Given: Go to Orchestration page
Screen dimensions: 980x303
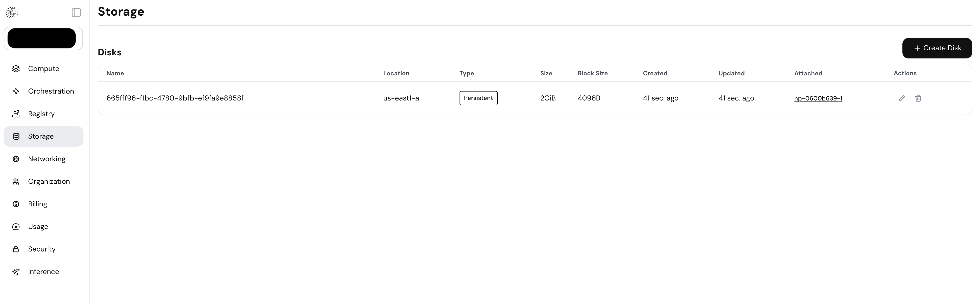Looking at the screenshot, I should click(43, 91).
